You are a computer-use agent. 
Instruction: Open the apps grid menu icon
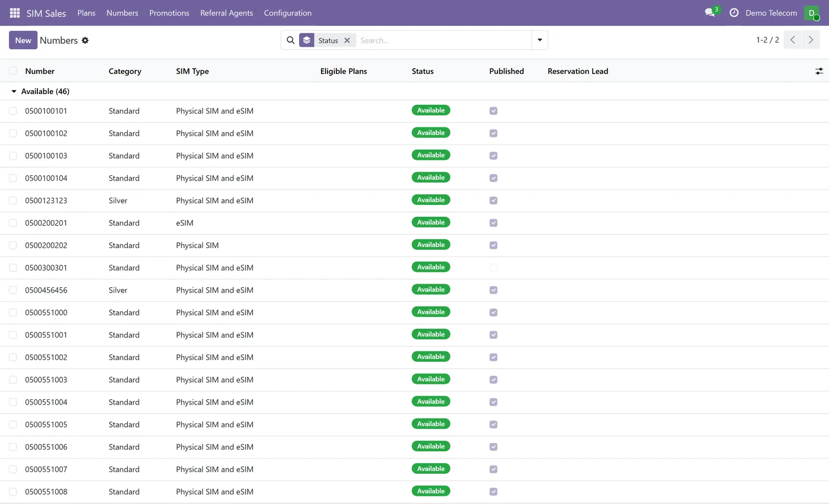(15, 13)
